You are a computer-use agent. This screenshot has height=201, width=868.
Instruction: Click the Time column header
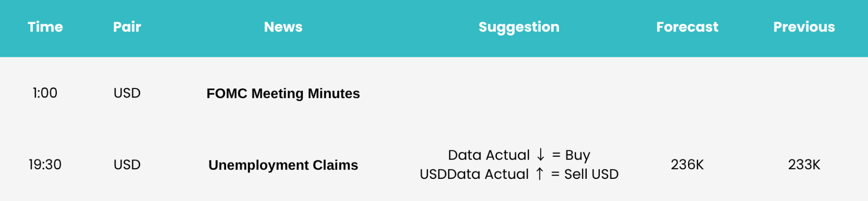(45, 27)
